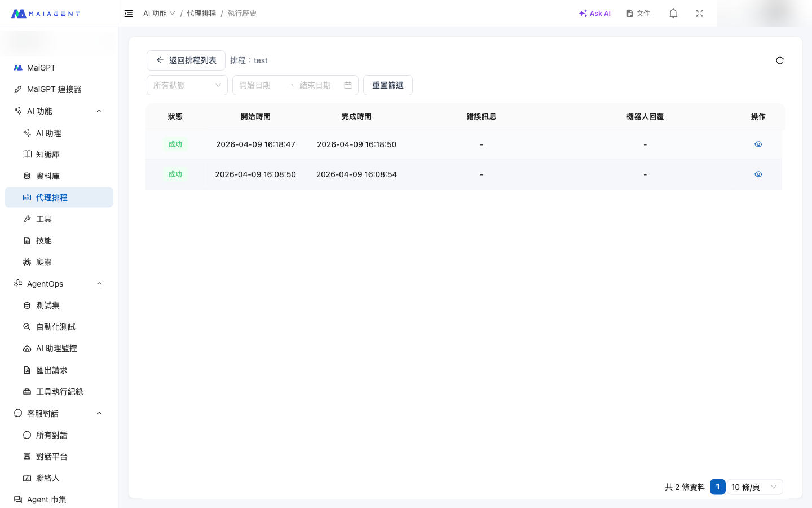812x508 pixels.
Task: Open Ask AI assistant
Action: (x=595, y=14)
